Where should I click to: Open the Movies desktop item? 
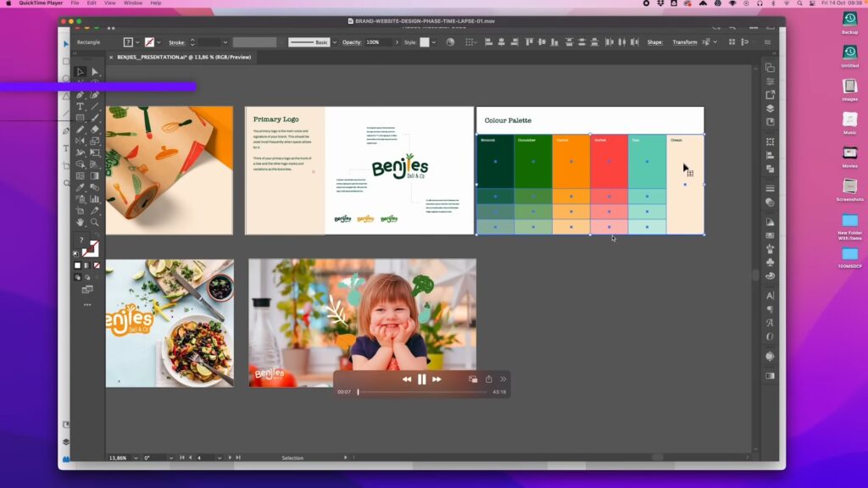click(849, 157)
